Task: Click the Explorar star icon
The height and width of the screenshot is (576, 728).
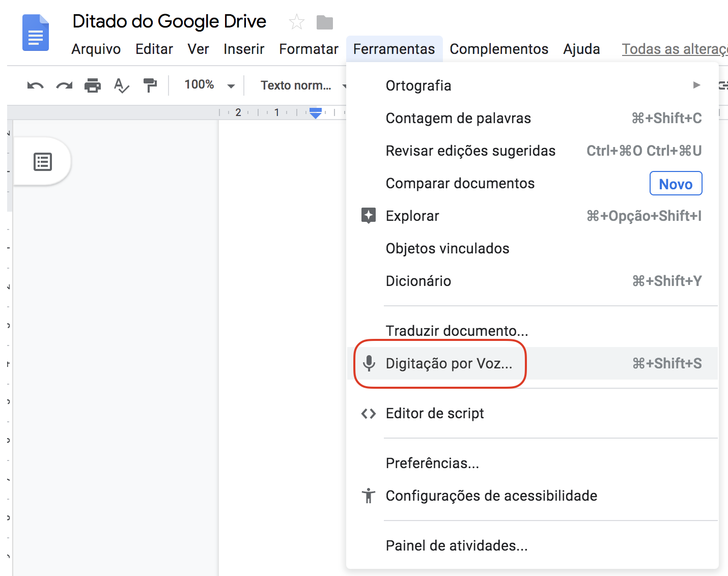Action: [x=369, y=216]
